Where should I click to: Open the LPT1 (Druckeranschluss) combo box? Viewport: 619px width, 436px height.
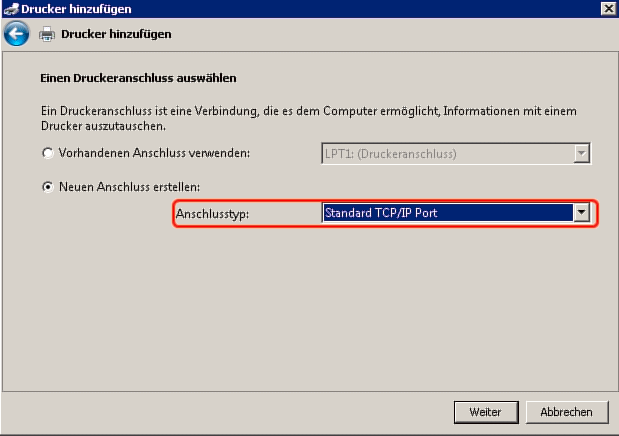456,153
